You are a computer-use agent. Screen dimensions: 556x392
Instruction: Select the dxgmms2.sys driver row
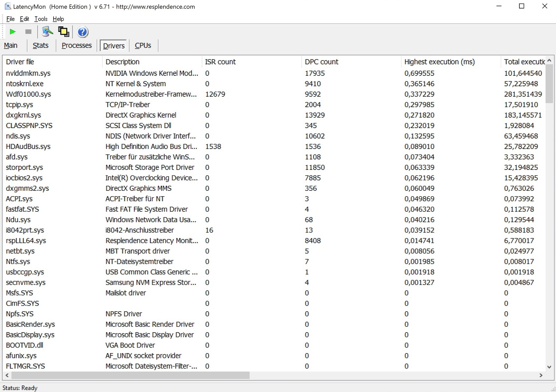click(274, 188)
